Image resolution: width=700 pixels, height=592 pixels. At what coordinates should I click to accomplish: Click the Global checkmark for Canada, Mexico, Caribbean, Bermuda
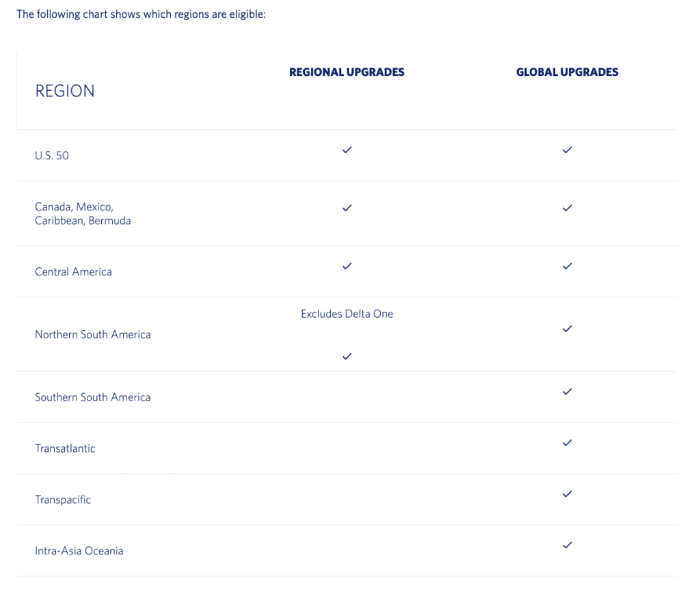click(x=567, y=208)
